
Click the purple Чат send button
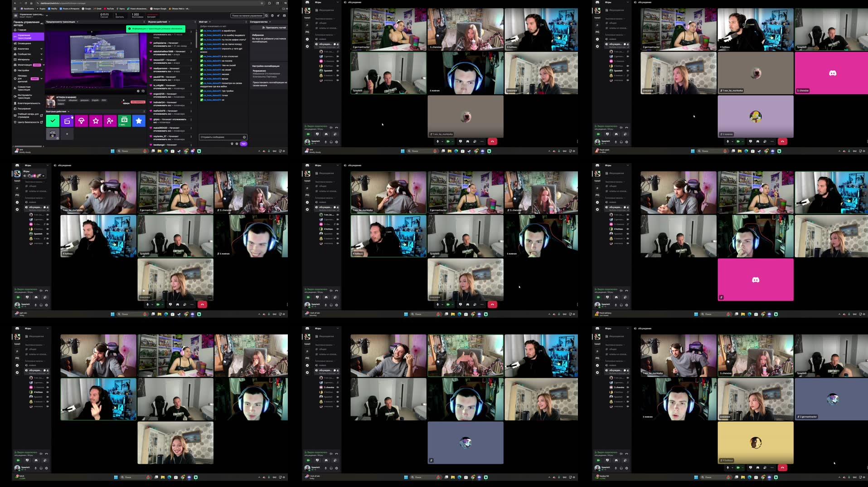point(243,144)
